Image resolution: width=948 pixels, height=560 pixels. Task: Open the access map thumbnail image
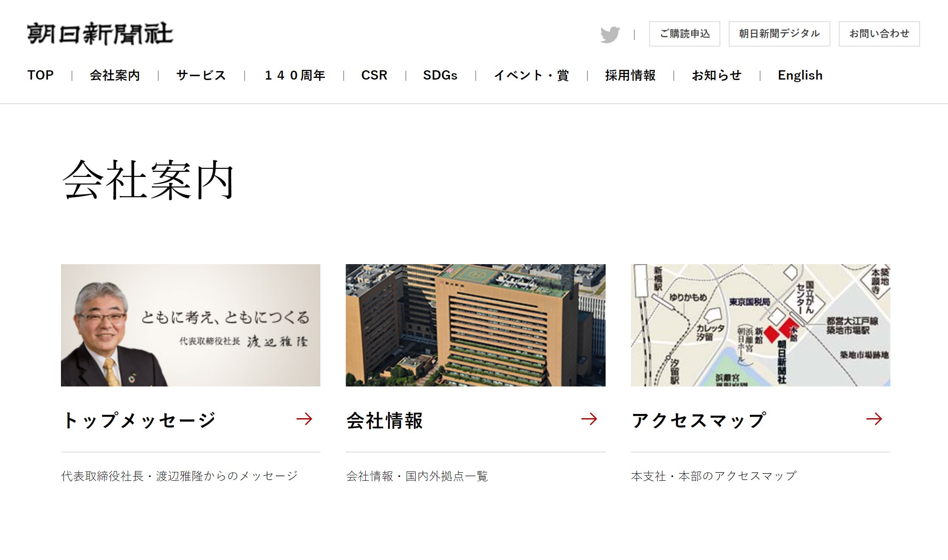tap(761, 325)
